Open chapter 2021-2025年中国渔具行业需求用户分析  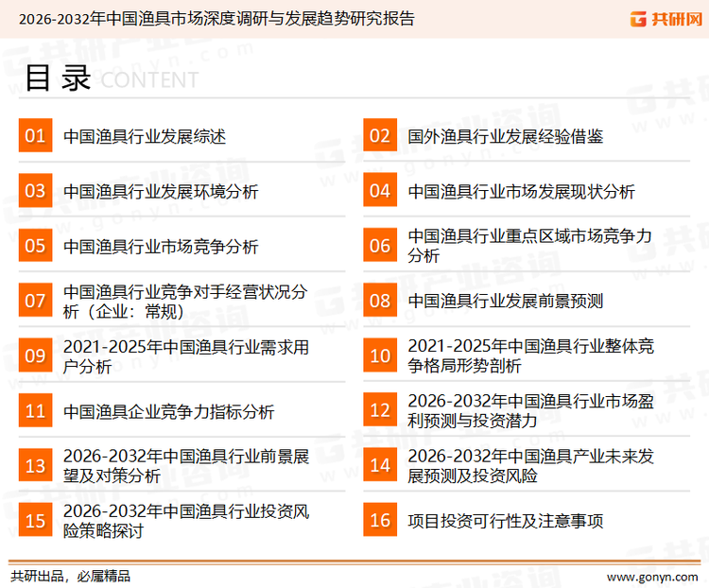tap(186, 357)
